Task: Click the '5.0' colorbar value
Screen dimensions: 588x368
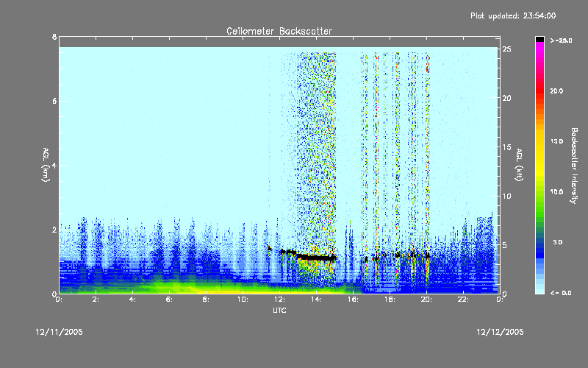Action: click(x=558, y=242)
